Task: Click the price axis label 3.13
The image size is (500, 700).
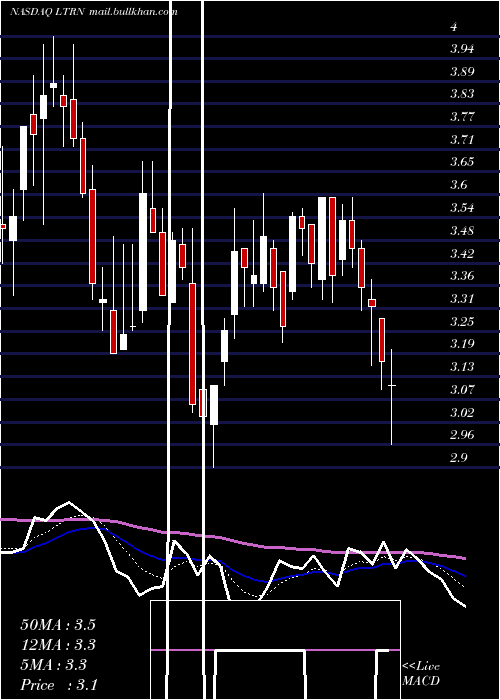Action: tap(462, 367)
